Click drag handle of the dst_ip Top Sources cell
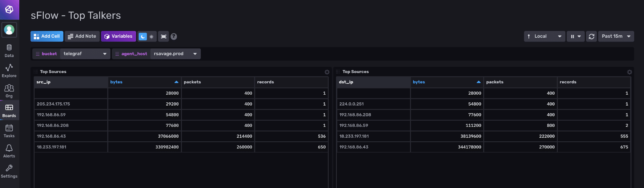 pyautogui.click(x=338, y=72)
